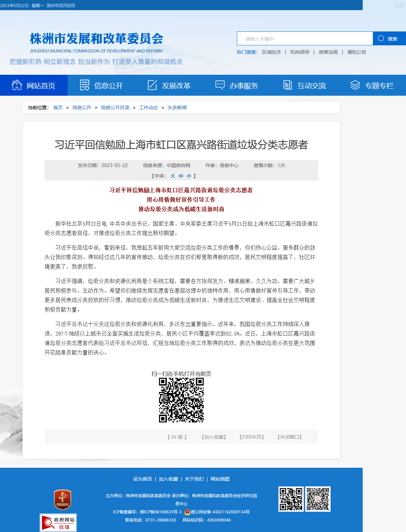Viewport: 406px width, 532px height.
Task: Click the layers icon beside 专题专栏
Action: (355, 85)
